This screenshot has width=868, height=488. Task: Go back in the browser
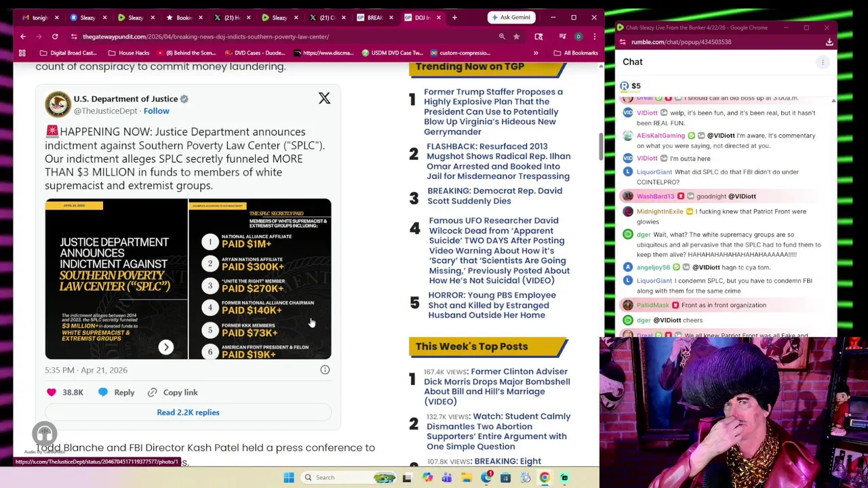tap(23, 37)
